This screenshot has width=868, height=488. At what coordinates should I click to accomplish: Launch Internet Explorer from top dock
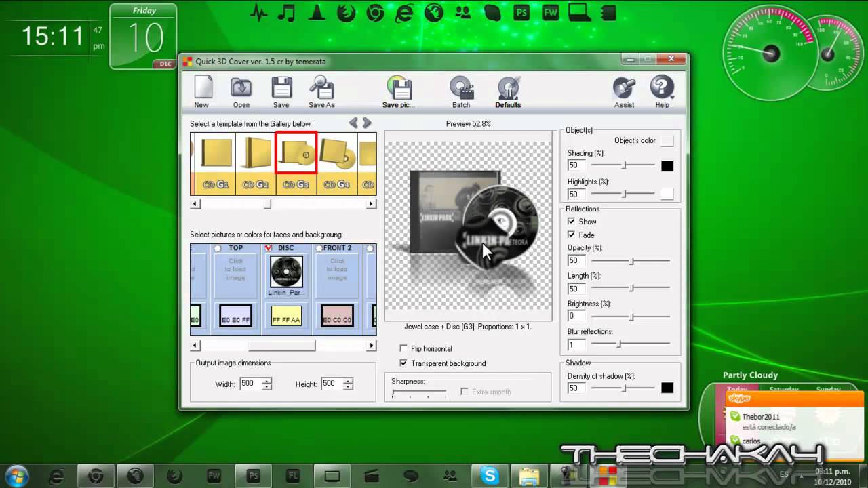click(404, 13)
